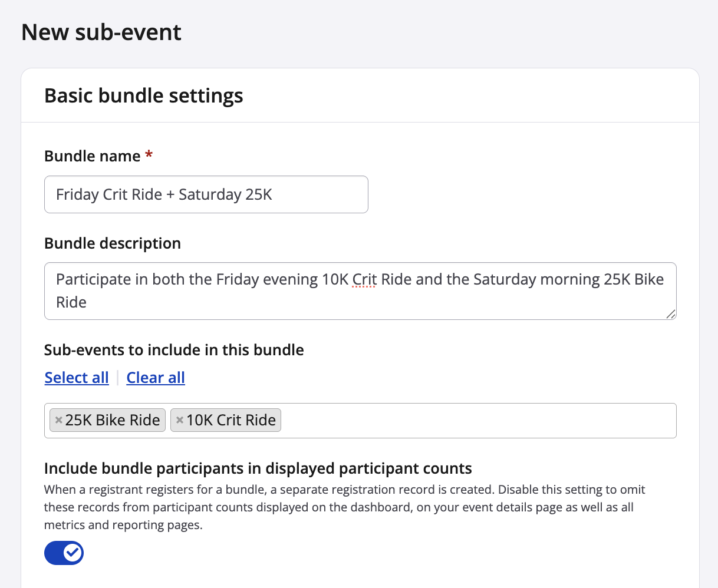Click the Clear all link
This screenshot has width=718, height=588.
coord(156,378)
